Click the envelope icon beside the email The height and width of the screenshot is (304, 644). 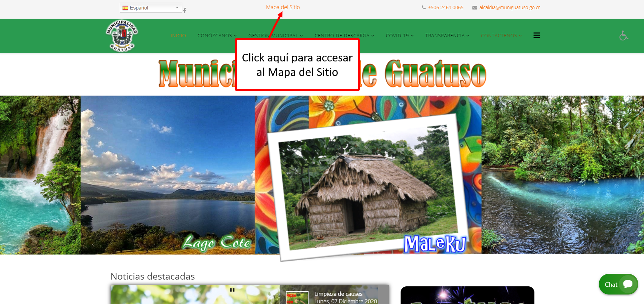pos(475,7)
